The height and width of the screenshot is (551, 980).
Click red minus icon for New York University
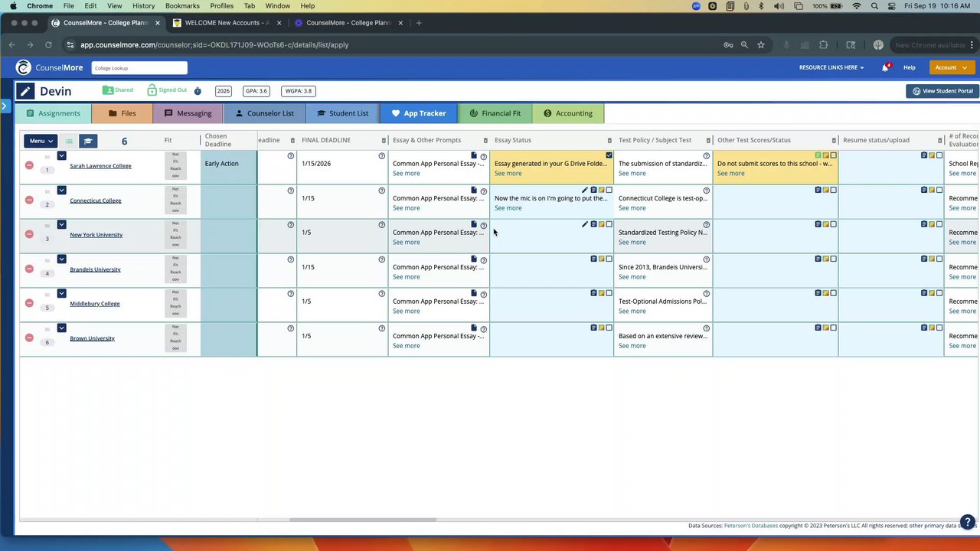click(x=29, y=234)
